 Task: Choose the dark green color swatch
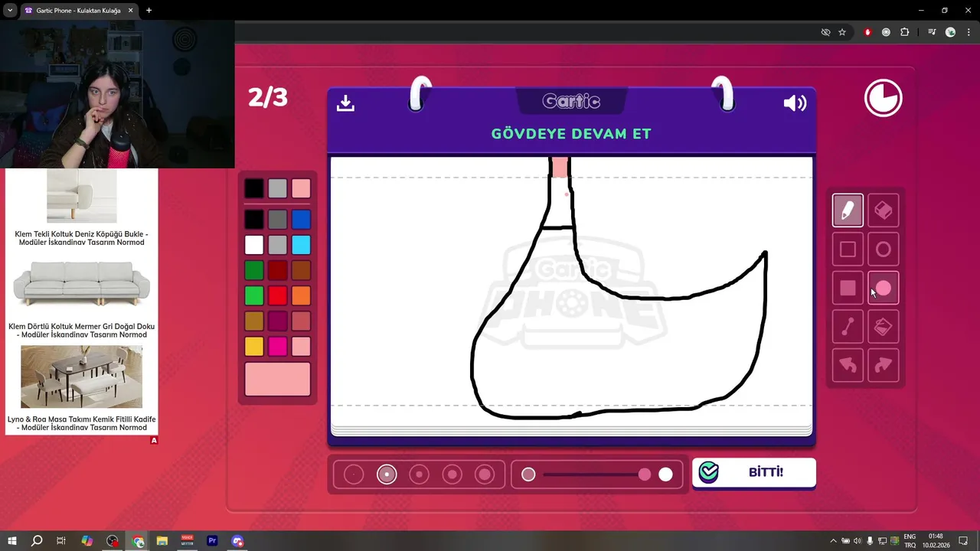click(254, 270)
